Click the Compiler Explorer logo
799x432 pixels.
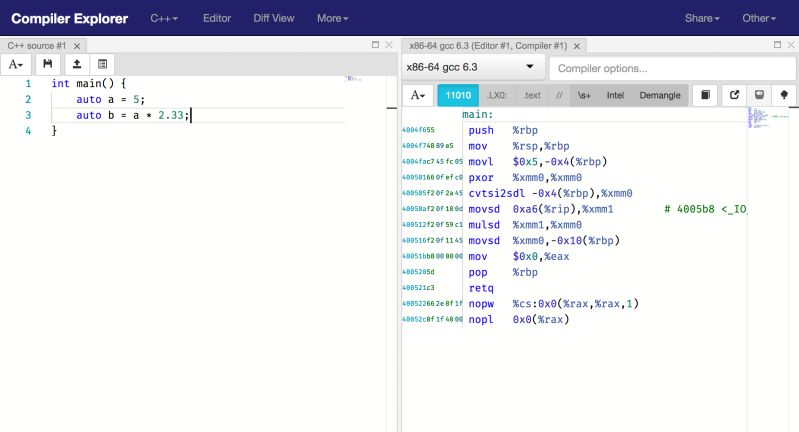69,18
